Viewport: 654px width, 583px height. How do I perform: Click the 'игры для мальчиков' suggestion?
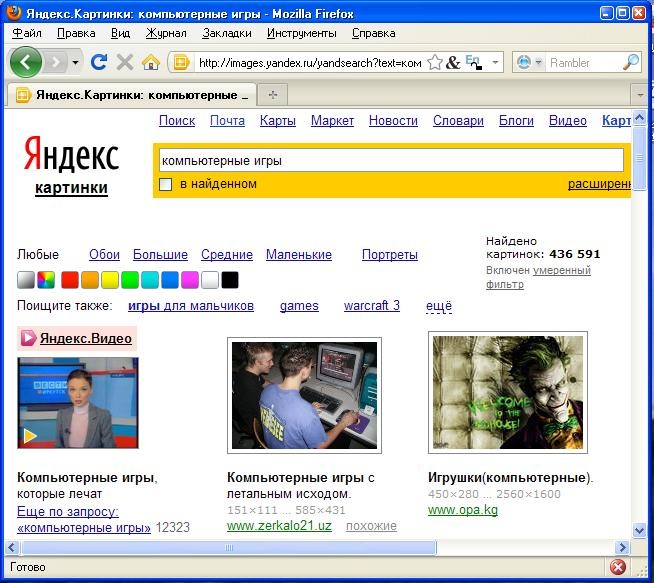191,306
